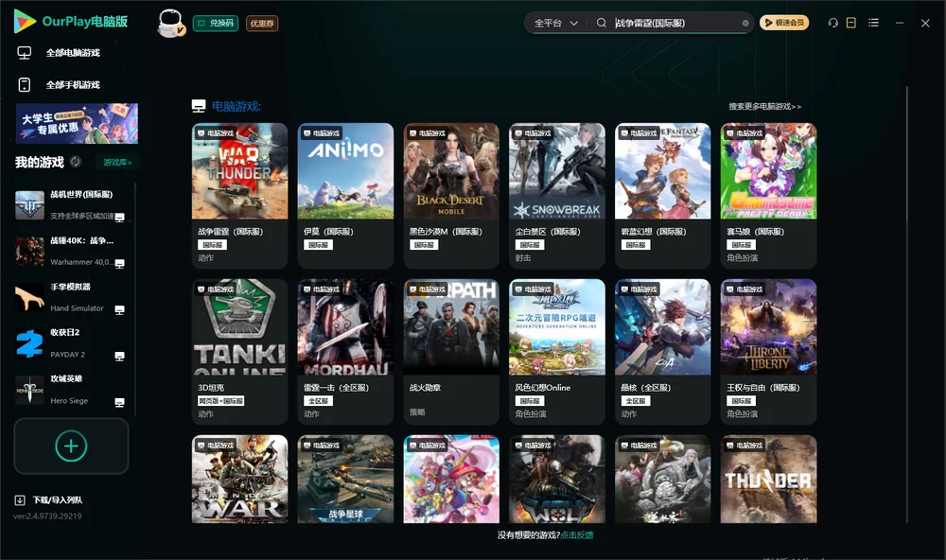Click the 兑换码 redeem code button

[216, 23]
